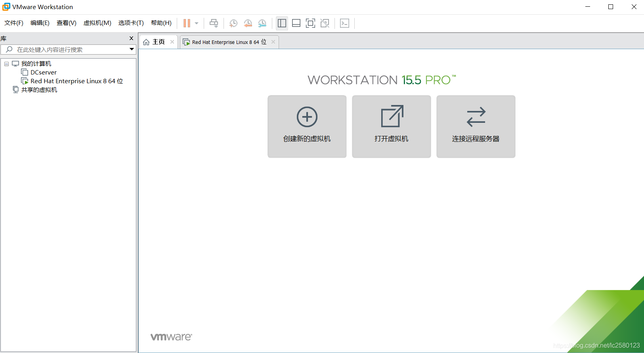Open the 选项卡(T) menu
Image resolution: width=644 pixels, height=353 pixels.
tap(131, 23)
